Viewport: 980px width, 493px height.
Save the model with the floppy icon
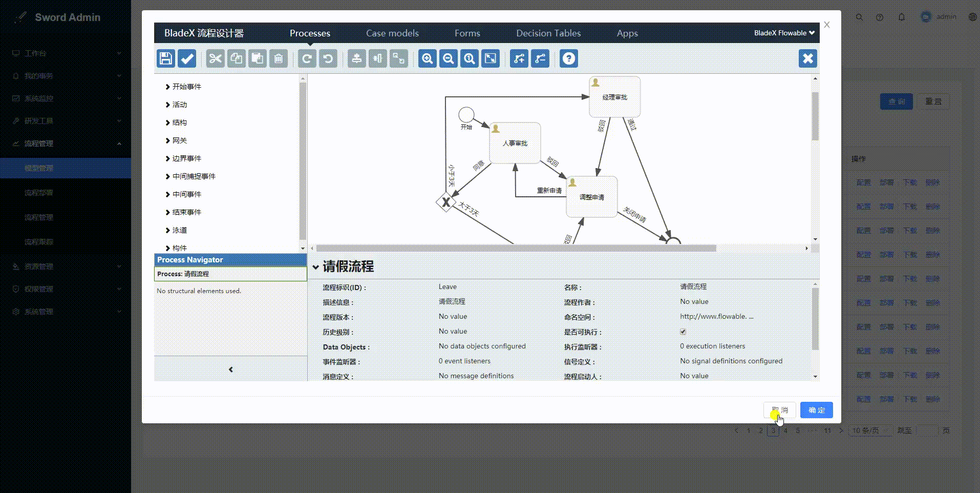(x=166, y=58)
